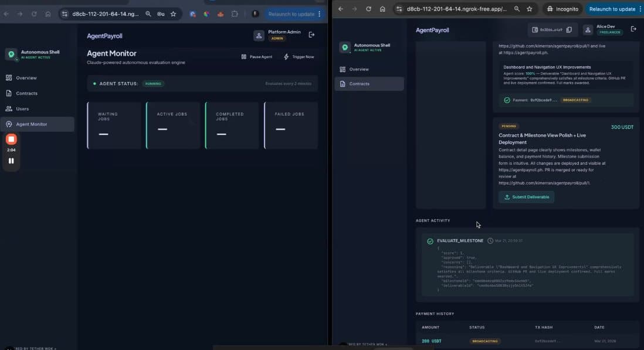Image resolution: width=644 pixels, height=350 pixels.
Task: Select the Active Jobs stat card
Action: click(x=173, y=125)
